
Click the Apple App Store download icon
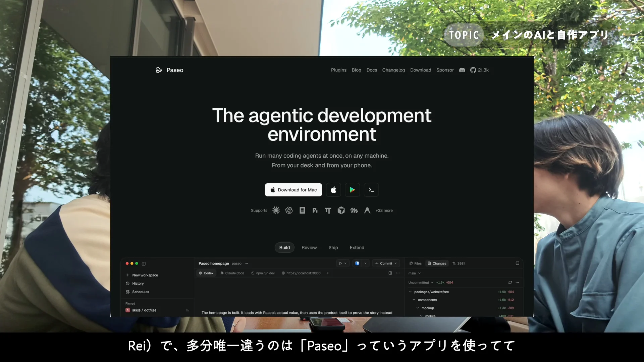click(x=333, y=190)
